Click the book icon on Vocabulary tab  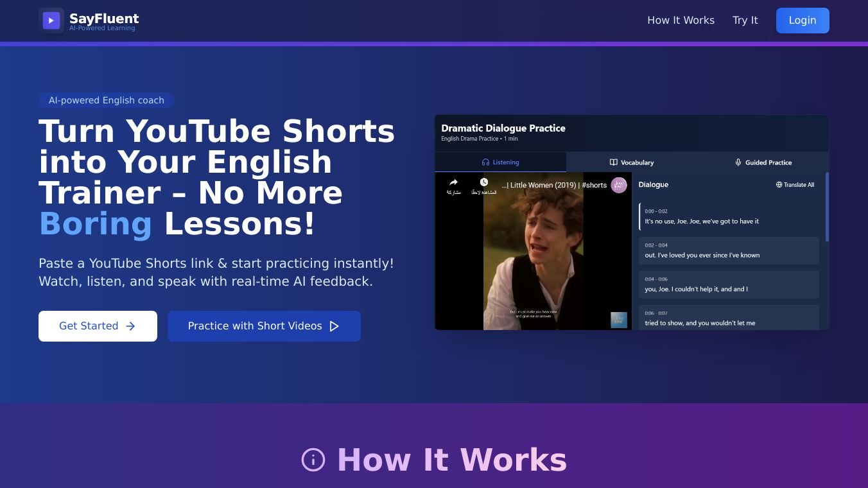(613, 162)
